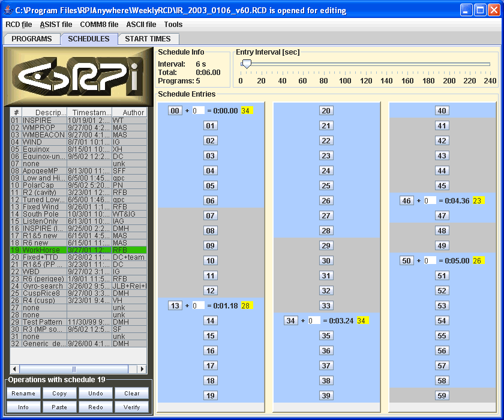Viewport: 504px width, 420px height.
Task: Verify the current schedule
Action: coord(132,407)
